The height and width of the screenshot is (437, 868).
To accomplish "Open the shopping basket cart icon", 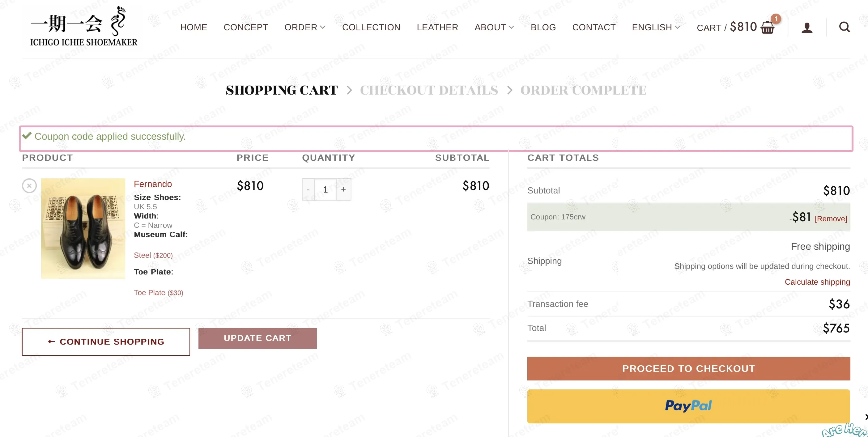I will pos(767,27).
